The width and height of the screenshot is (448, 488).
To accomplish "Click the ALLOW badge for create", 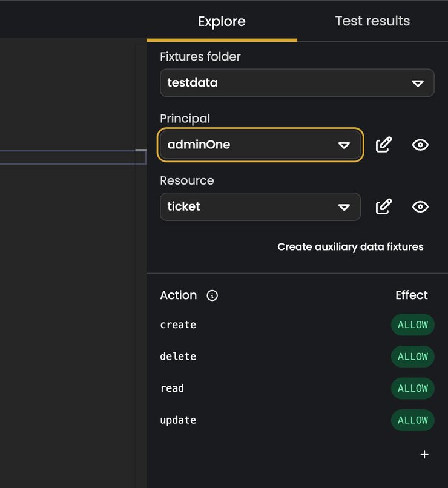I will pyautogui.click(x=412, y=325).
